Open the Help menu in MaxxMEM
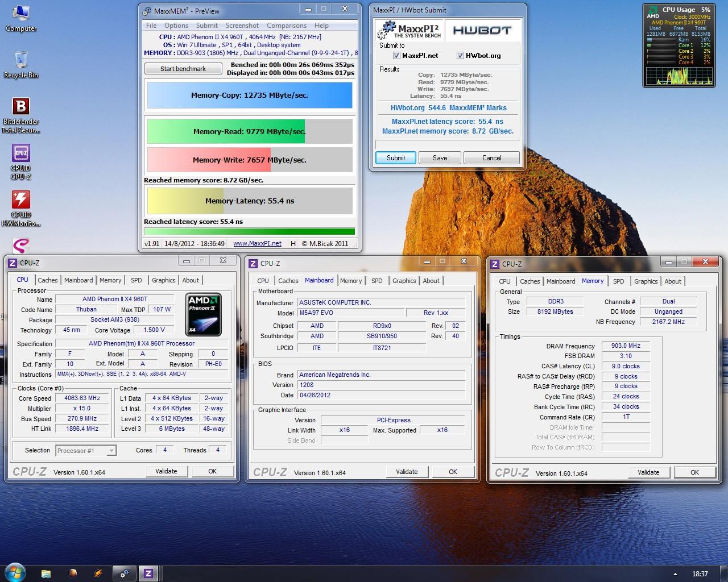Image resolution: width=728 pixels, height=582 pixels. tap(321, 26)
